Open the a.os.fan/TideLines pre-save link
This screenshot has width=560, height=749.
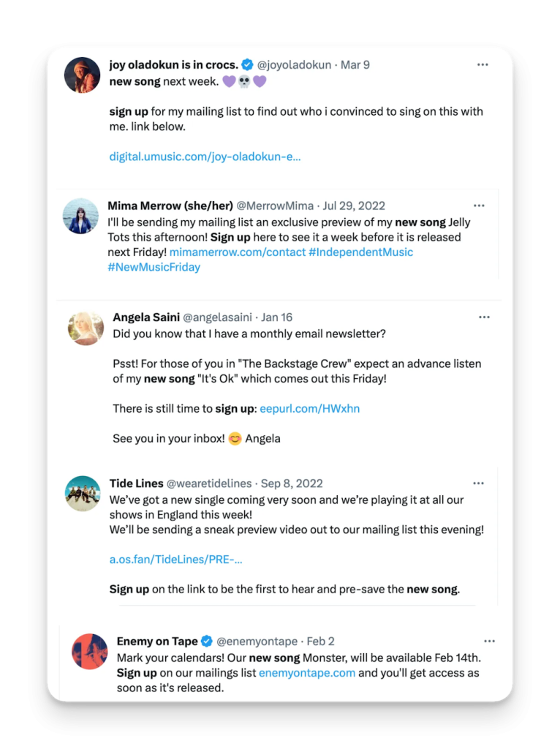(175, 560)
